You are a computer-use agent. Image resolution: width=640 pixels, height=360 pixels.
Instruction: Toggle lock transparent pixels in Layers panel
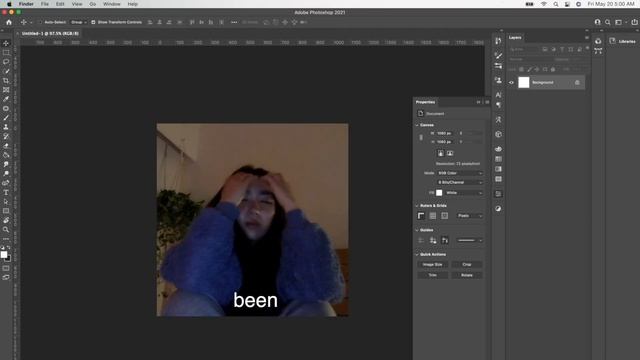click(x=521, y=69)
